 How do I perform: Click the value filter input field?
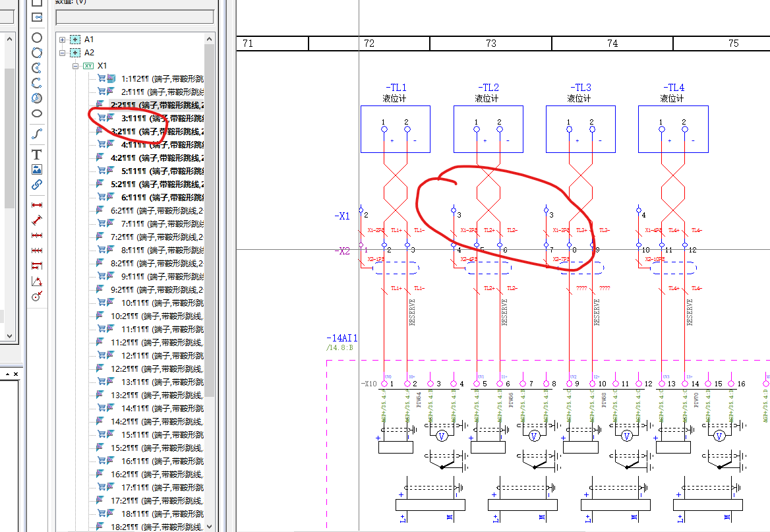134,16
